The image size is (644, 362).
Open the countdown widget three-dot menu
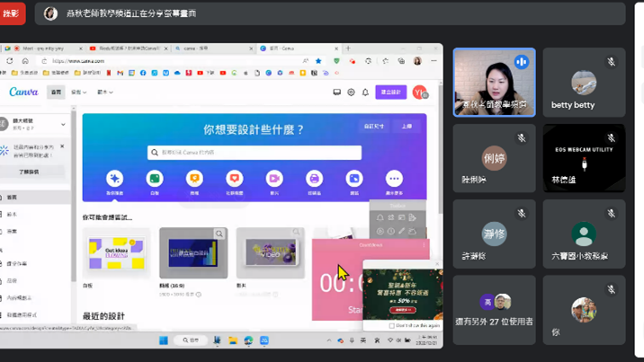pos(424,244)
